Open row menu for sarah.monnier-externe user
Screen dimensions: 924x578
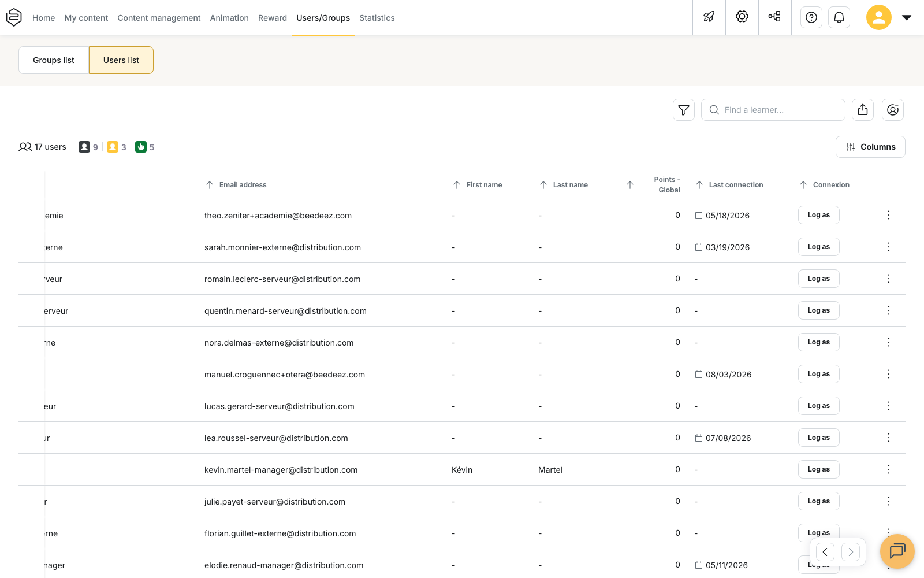click(x=889, y=247)
